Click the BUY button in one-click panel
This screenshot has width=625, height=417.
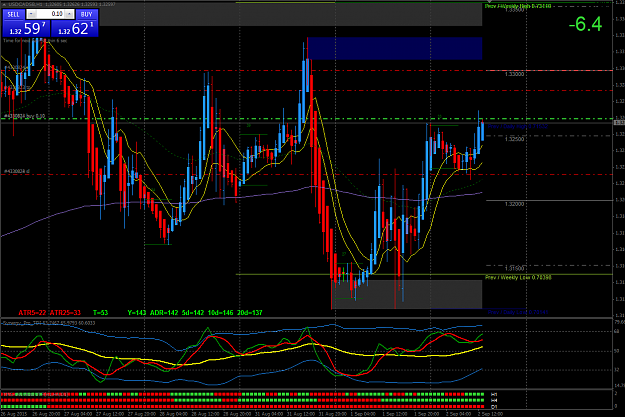click(86, 14)
